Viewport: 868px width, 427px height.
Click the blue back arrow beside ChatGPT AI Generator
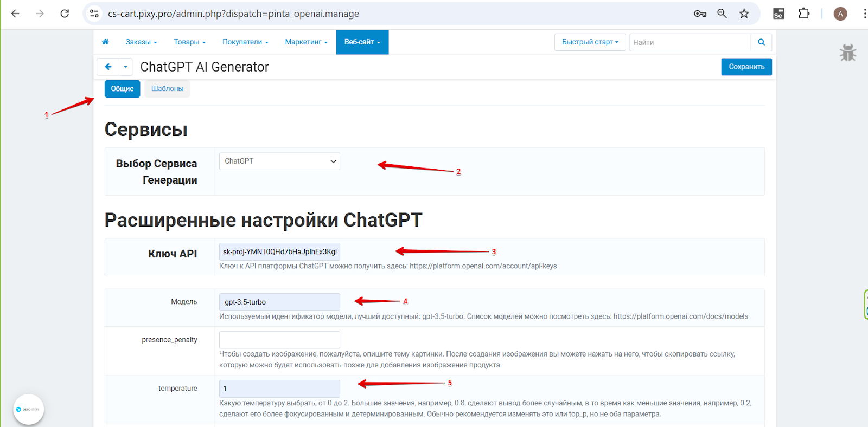(x=108, y=67)
